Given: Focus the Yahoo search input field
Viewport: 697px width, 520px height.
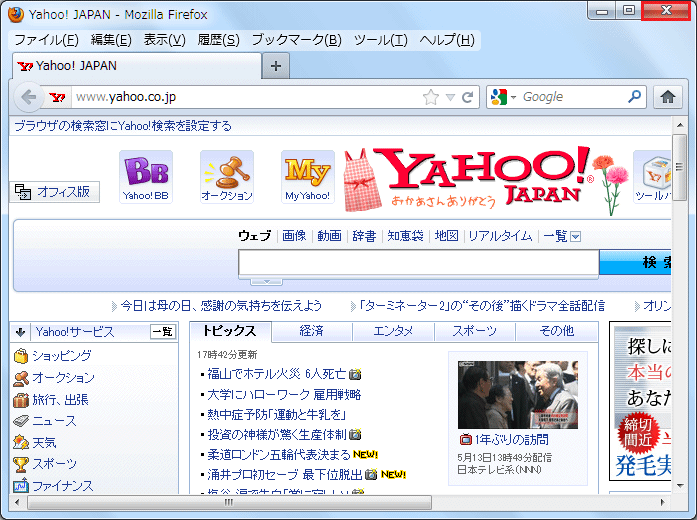Looking at the screenshot, I should (418, 262).
